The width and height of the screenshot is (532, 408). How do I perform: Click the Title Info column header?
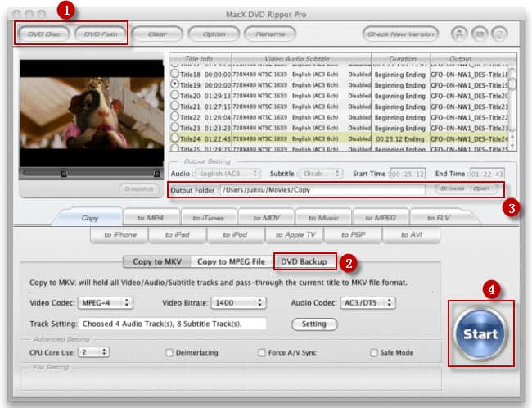tap(201, 58)
